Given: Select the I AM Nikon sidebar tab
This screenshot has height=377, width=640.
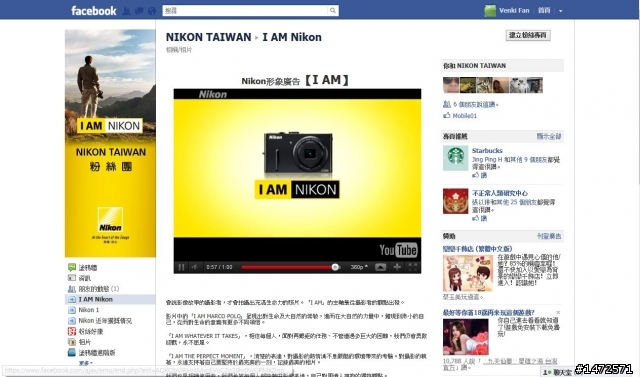Looking at the screenshot, I should coord(110,299).
